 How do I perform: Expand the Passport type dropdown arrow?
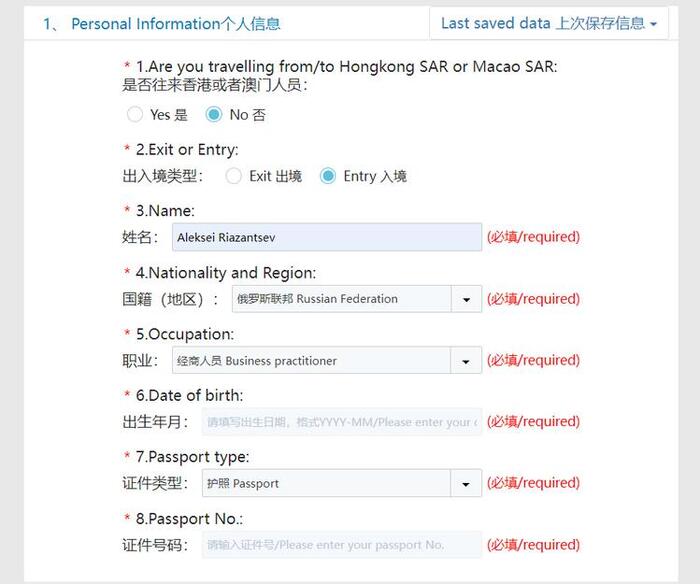[x=466, y=484]
